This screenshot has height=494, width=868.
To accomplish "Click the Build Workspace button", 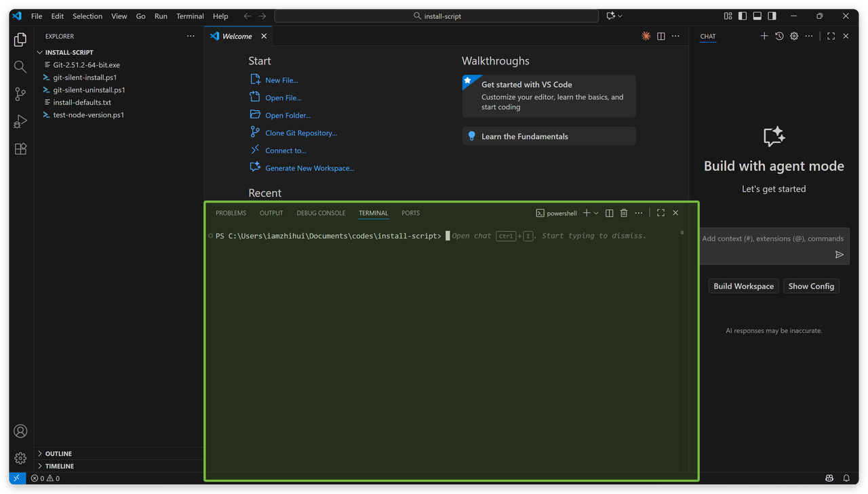I will [x=743, y=286].
